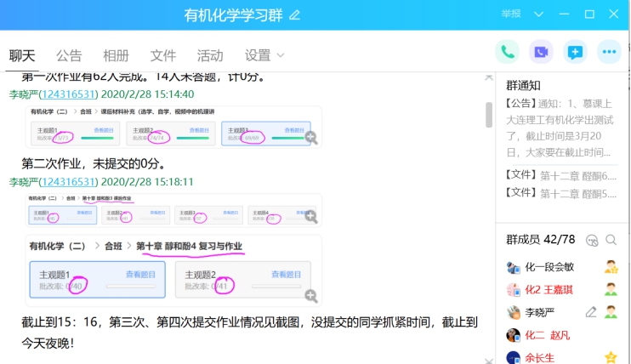This screenshot has height=364, width=631.
Task: Go to the 相册 tab
Action: pos(117,55)
